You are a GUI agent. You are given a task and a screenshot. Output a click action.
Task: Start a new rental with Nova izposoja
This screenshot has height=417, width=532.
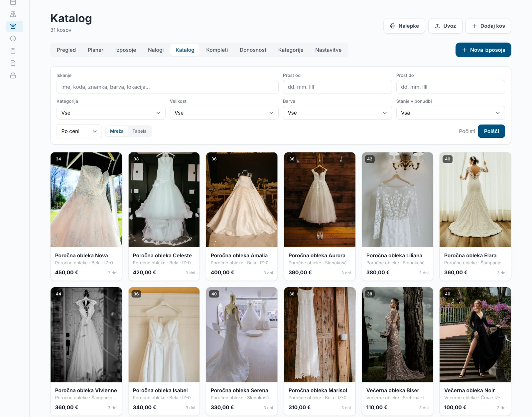483,50
